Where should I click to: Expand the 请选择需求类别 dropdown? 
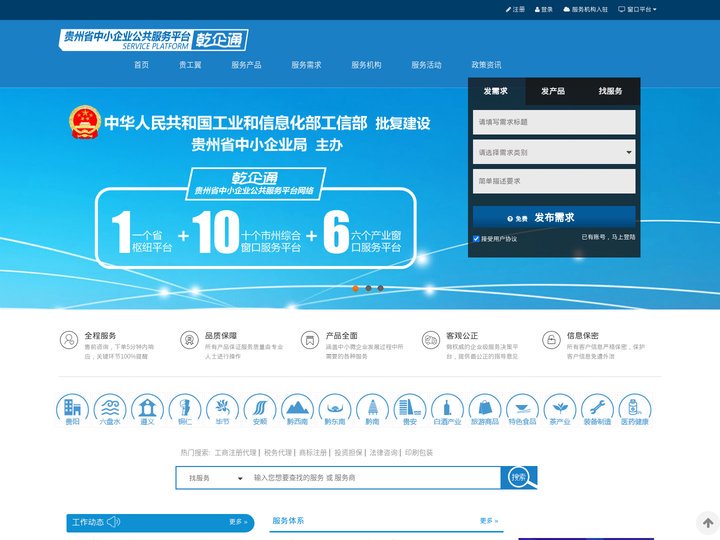pyautogui.click(x=554, y=152)
